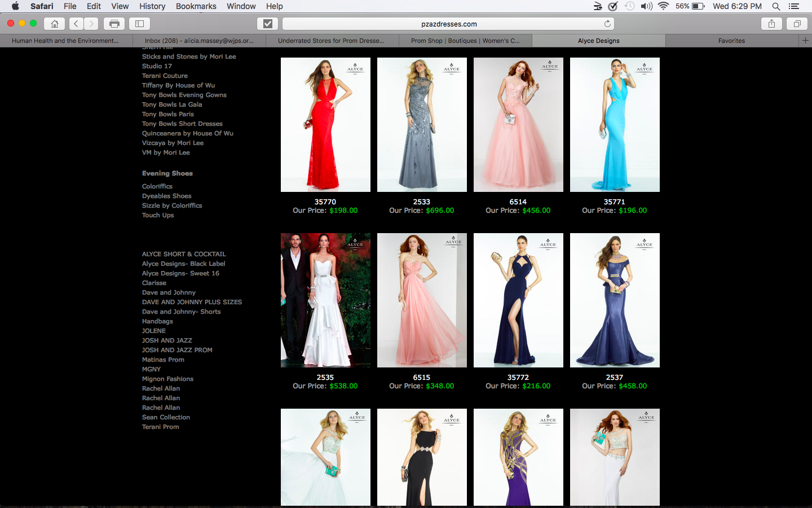The width and height of the screenshot is (812, 508).
Task: View navy mermaid gown 2537 thumbnail
Action: tap(615, 300)
